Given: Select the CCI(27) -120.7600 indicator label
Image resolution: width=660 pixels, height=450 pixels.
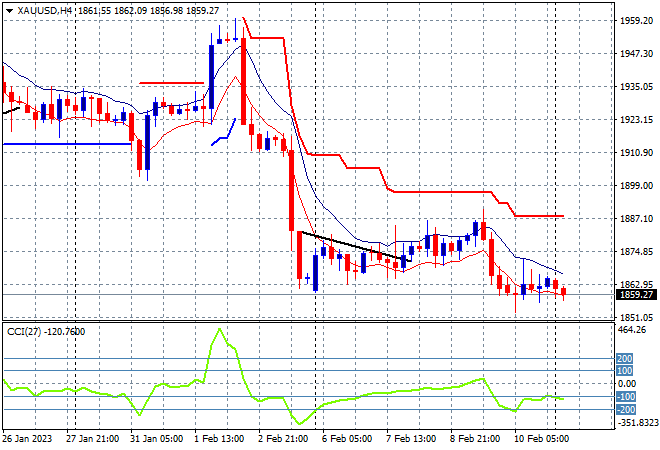Looking at the screenshot, I should [x=46, y=332].
